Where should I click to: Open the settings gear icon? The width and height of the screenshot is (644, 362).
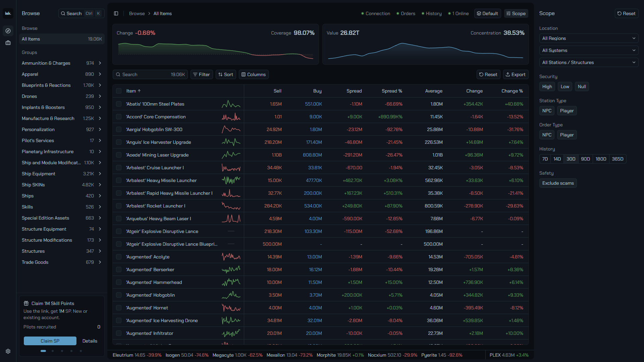(8, 351)
